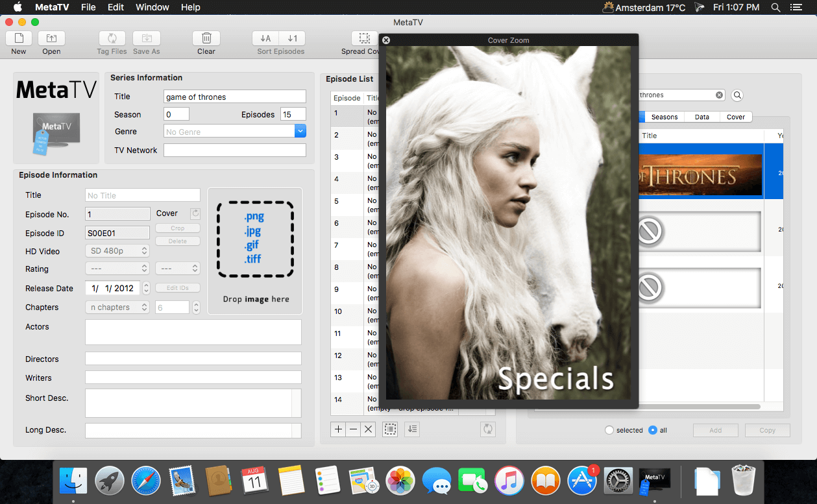The image size is (817, 504).
Task: Click the select-all list icon below Episode List
Action: 389,429
